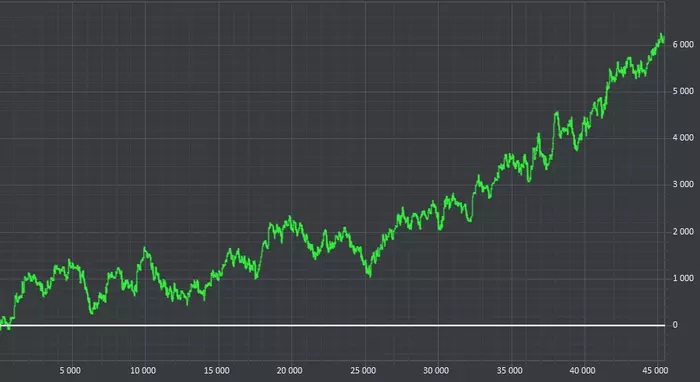700x382 pixels.
Task: Click the 20 000 x-axis label
Action: click(289, 370)
